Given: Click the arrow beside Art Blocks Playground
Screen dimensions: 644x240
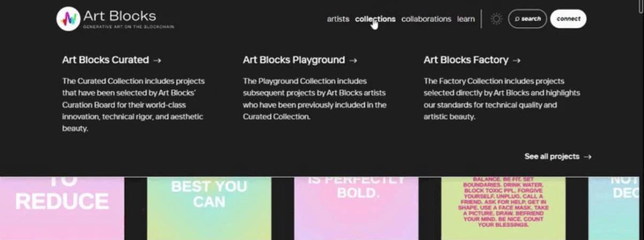Looking at the screenshot, I should click(x=352, y=61).
